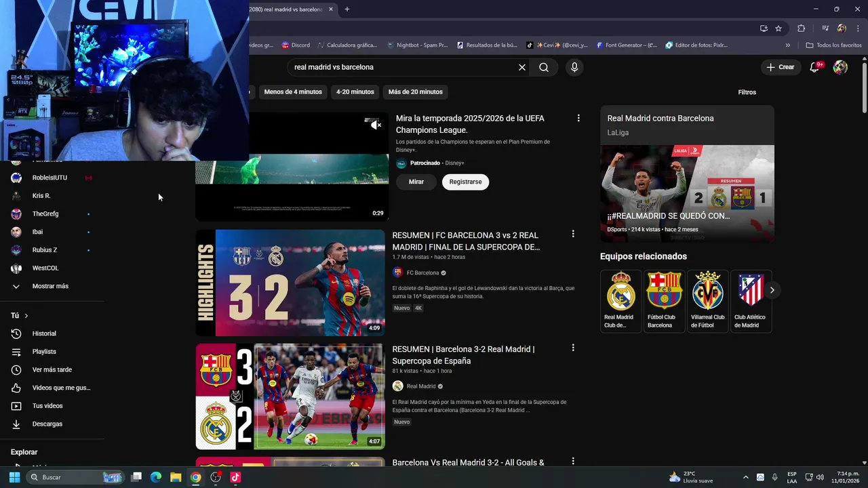The height and width of the screenshot is (488, 868).
Task: Bookmark this page with the star icon
Action: (x=778, y=28)
